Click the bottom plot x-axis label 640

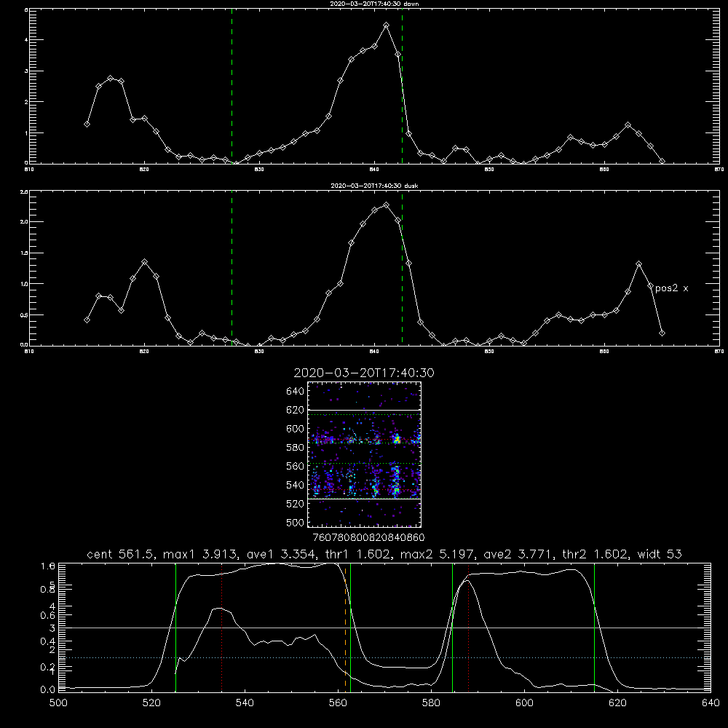[x=711, y=703]
